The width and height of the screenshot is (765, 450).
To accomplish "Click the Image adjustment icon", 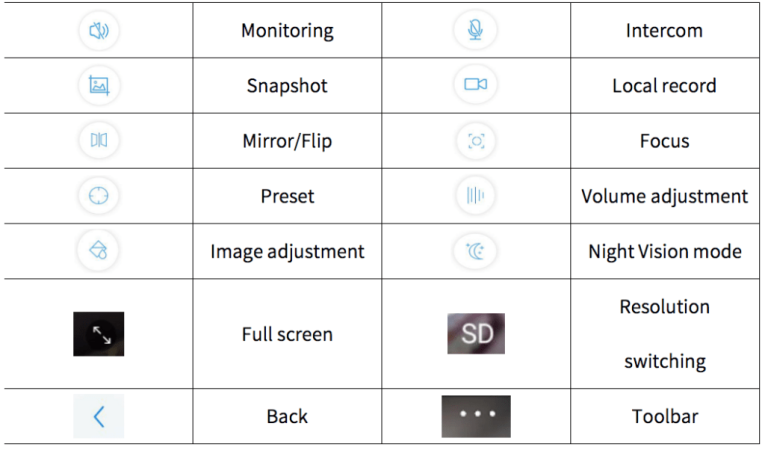I will point(98,251).
